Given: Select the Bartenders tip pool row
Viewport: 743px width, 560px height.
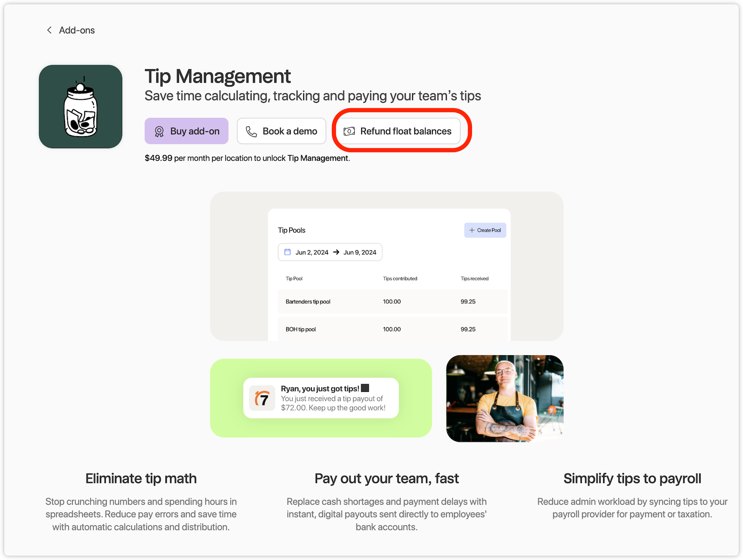Looking at the screenshot, I should tap(392, 302).
